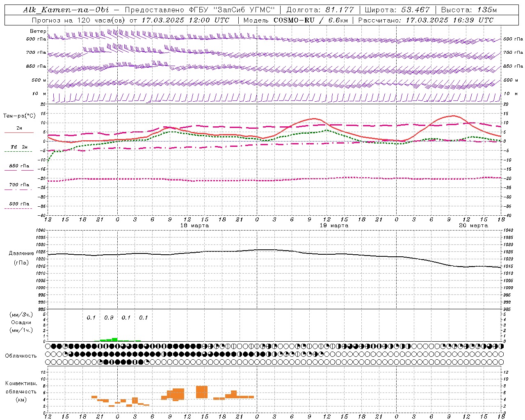
Task: Click the (гПа) unit label under Давление
Action: coord(21,263)
